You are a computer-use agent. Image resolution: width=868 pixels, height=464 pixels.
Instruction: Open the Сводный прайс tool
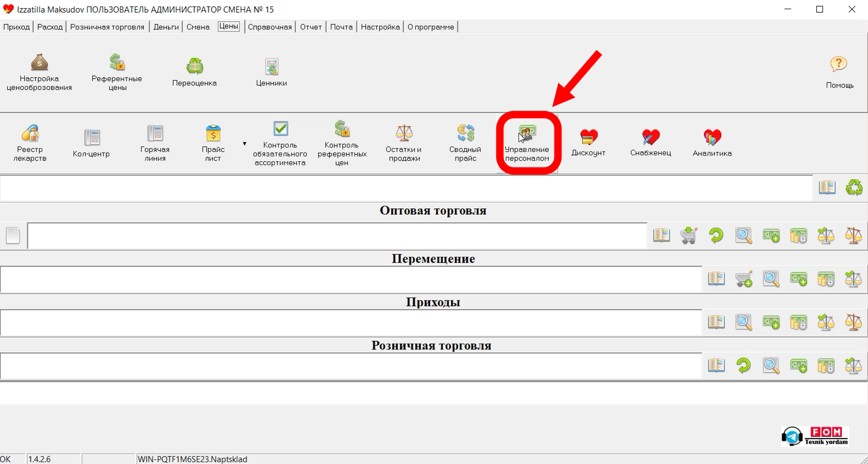coord(464,140)
